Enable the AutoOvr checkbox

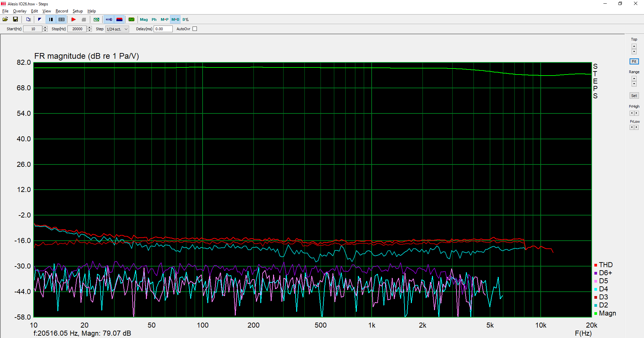(x=195, y=29)
